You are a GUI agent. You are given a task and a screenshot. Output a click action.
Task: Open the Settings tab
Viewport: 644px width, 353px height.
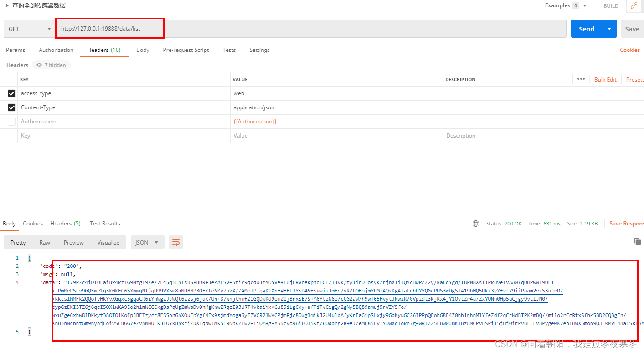click(x=259, y=50)
